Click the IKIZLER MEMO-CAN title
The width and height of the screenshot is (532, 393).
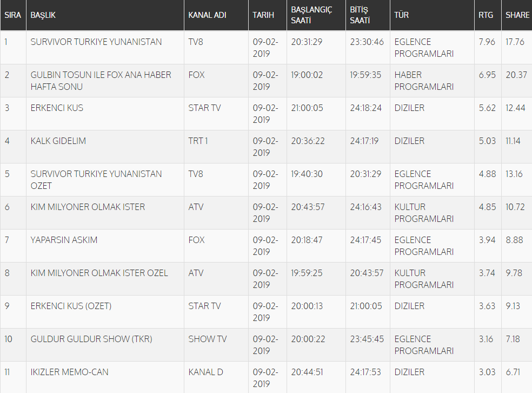click(69, 372)
